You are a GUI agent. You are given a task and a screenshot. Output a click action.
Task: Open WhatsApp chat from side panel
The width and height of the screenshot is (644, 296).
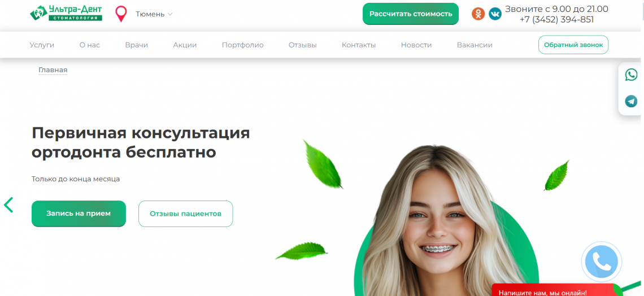point(631,75)
